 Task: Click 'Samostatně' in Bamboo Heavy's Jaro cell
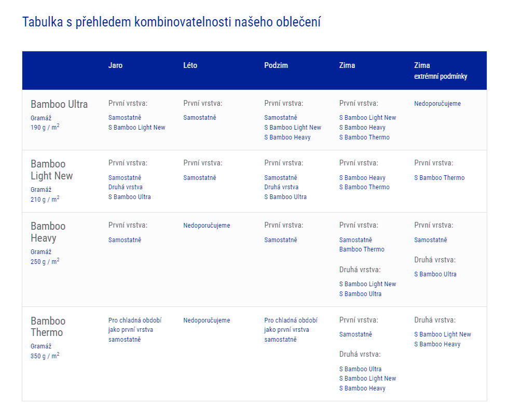pyautogui.click(x=125, y=240)
